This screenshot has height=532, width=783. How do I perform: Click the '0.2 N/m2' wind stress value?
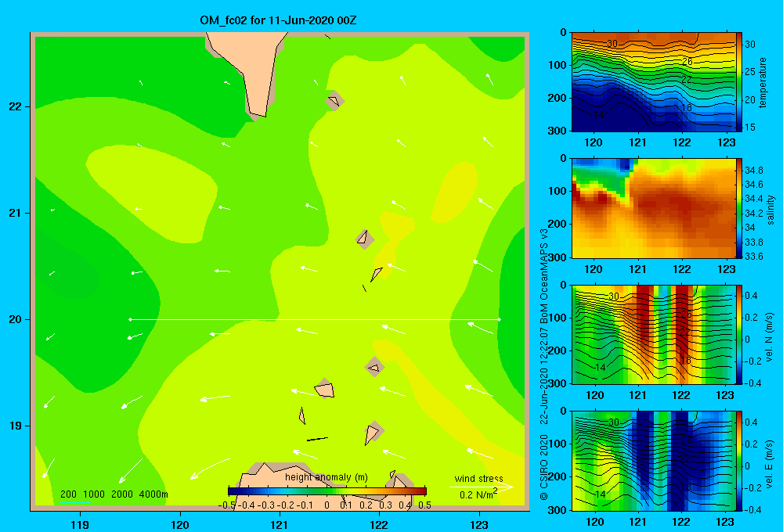pos(478,494)
